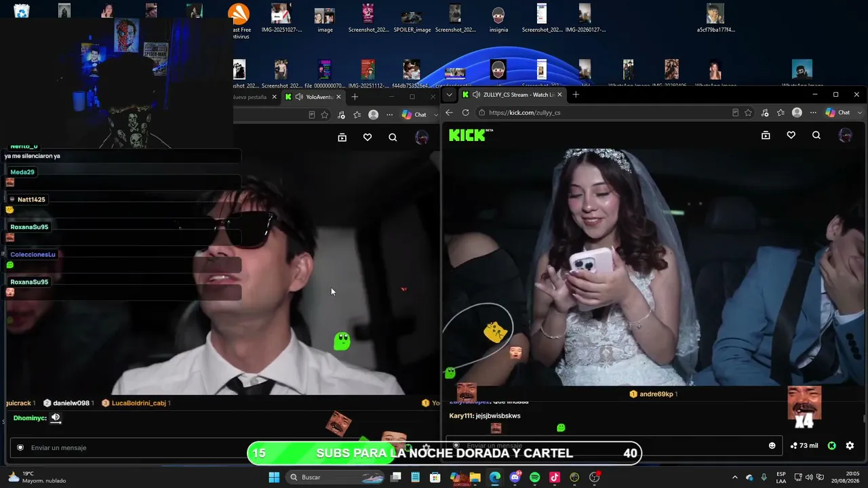This screenshot has height=488, width=868.
Task: Open profile avatar in left Kick window
Action: [x=422, y=138]
